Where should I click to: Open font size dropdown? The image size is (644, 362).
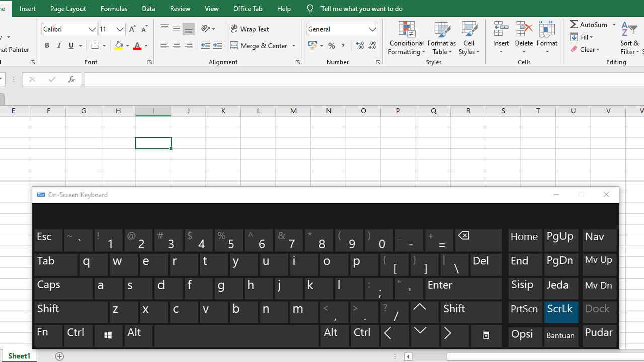tap(120, 29)
